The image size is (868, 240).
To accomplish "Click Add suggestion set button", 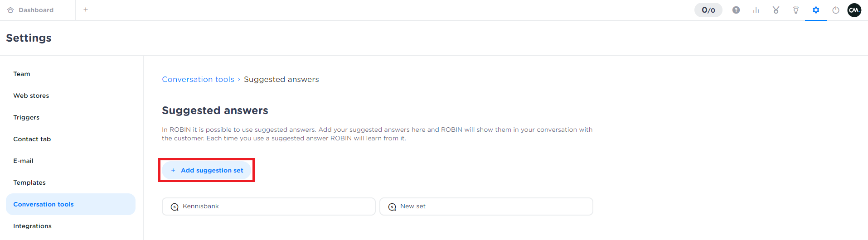I will 207,170.
